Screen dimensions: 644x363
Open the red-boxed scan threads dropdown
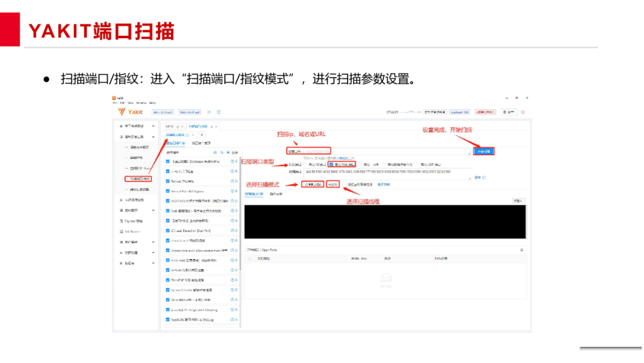[x=333, y=184]
